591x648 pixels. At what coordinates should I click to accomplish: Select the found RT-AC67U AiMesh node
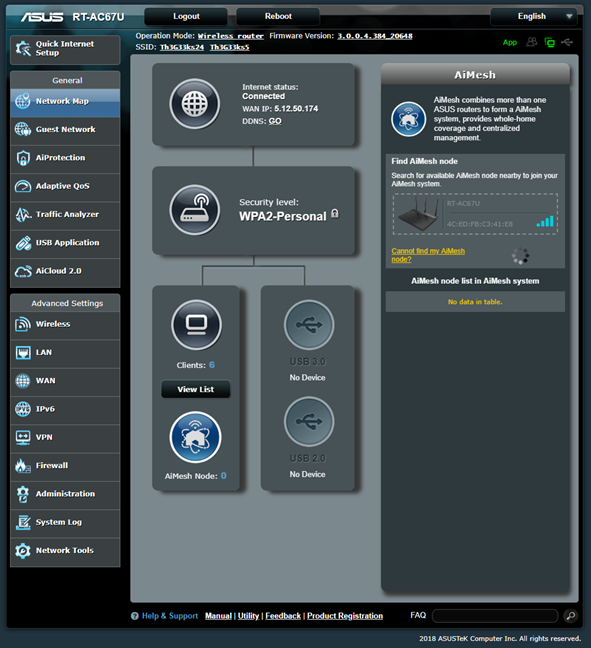(475, 214)
